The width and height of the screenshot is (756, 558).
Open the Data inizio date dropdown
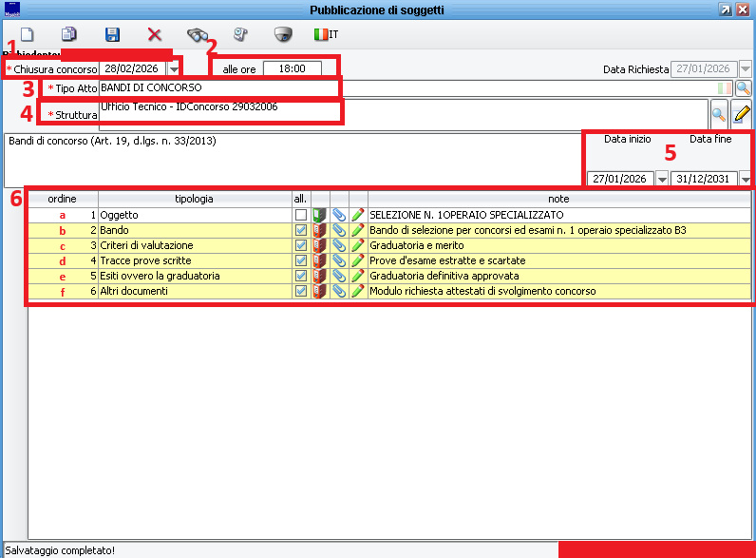(x=662, y=179)
